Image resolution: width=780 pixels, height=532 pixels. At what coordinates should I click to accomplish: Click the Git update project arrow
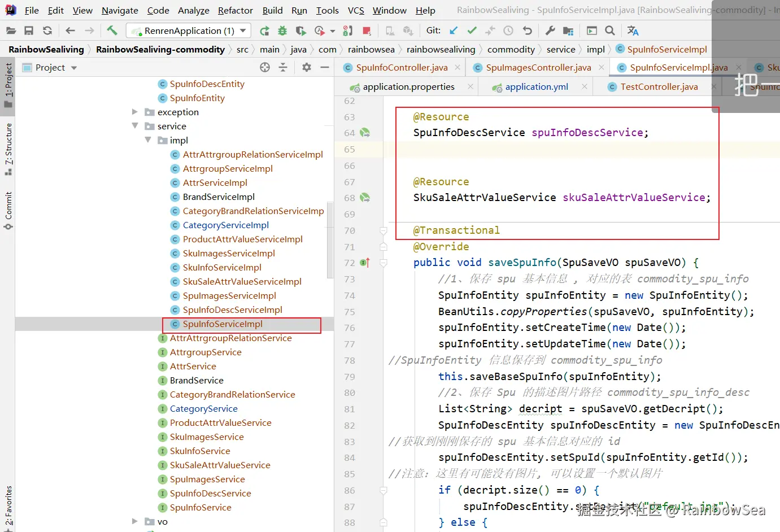pyautogui.click(x=454, y=30)
